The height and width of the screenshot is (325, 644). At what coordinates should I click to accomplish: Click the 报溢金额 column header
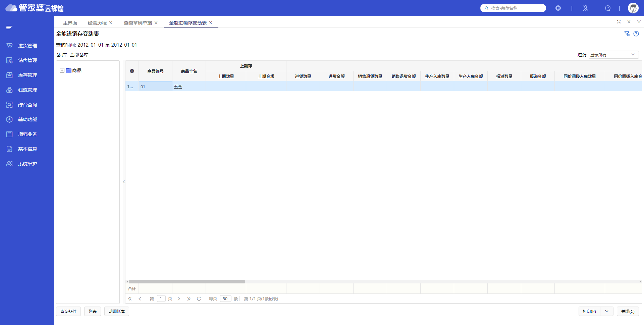(x=538, y=76)
